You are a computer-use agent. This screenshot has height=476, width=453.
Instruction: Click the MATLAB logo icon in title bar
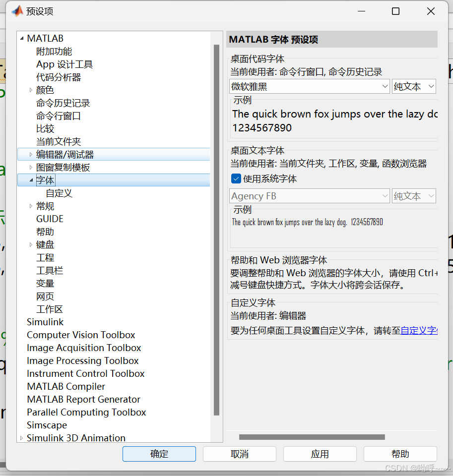pyautogui.click(x=17, y=11)
